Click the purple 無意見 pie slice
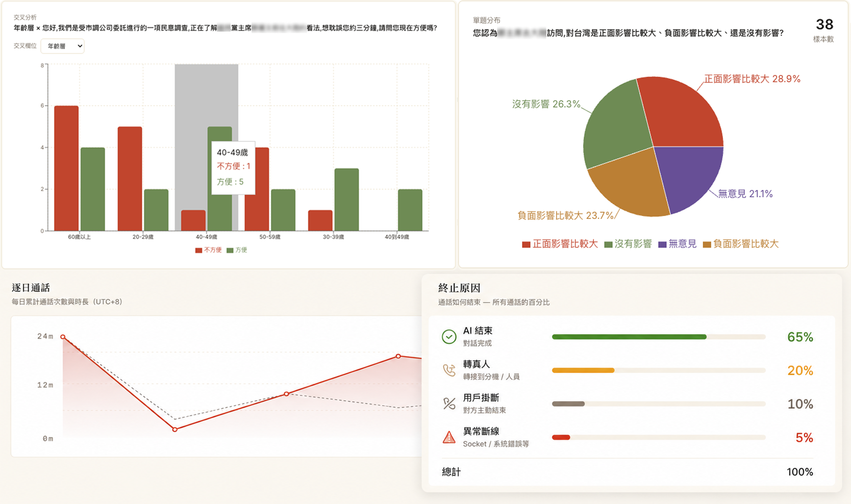This screenshot has width=851, height=504. tap(689, 176)
